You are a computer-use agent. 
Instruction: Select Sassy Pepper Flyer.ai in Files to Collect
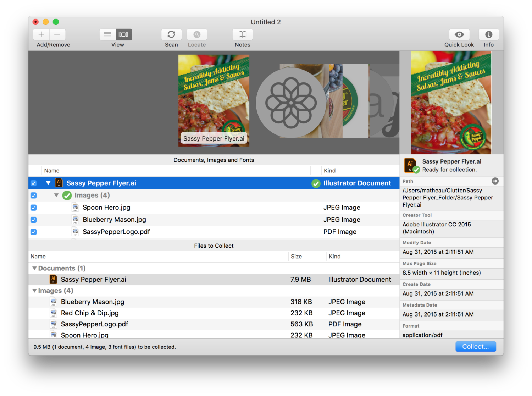[214, 279]
